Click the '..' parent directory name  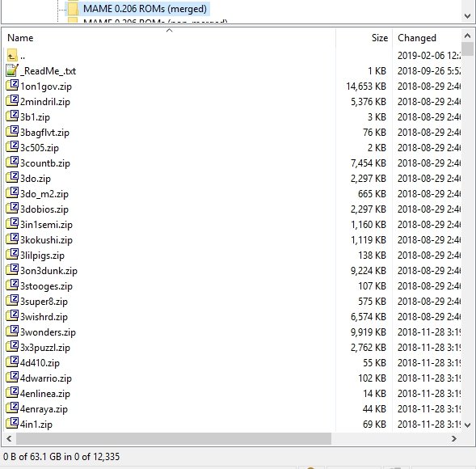[x=23, y=57]
